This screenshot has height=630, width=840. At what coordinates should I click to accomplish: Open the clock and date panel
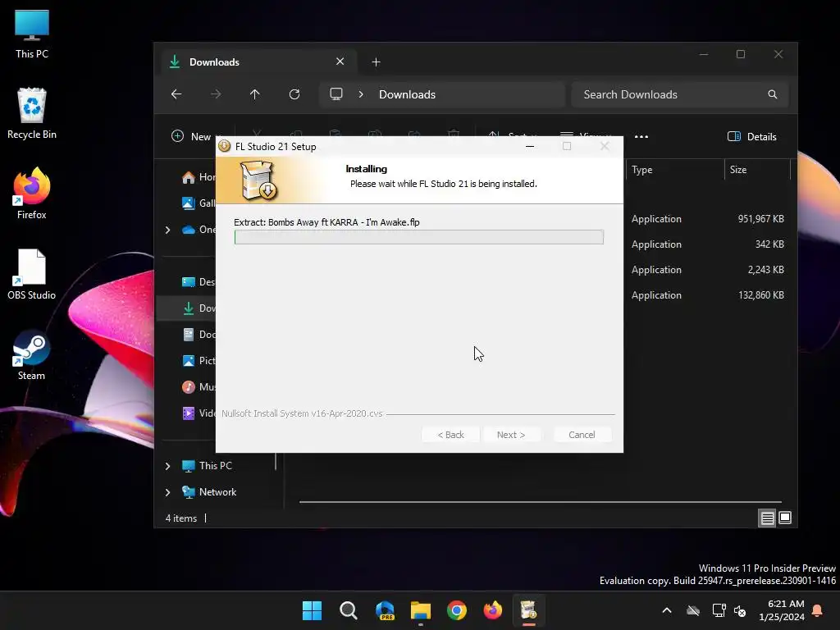tap(782, 610)
